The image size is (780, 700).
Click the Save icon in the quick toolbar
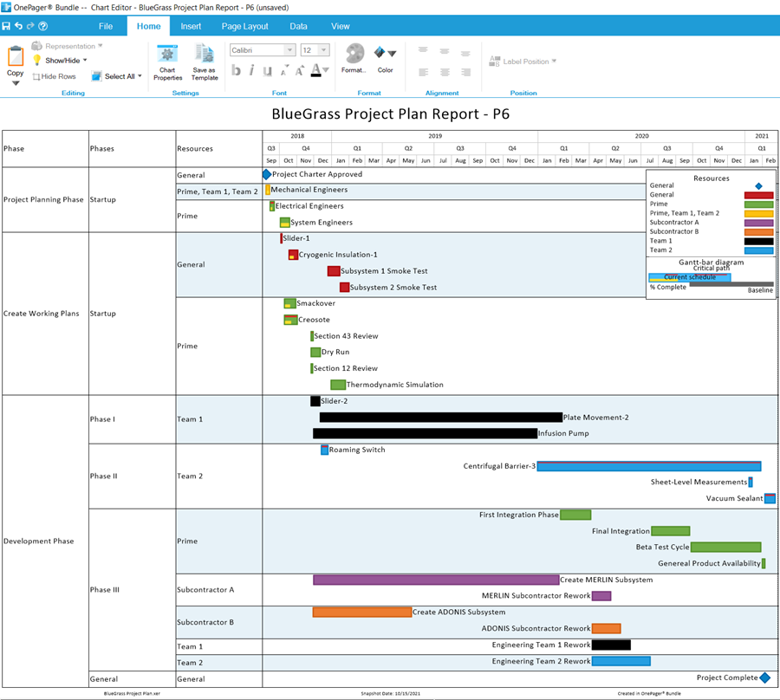coord(6,25)
